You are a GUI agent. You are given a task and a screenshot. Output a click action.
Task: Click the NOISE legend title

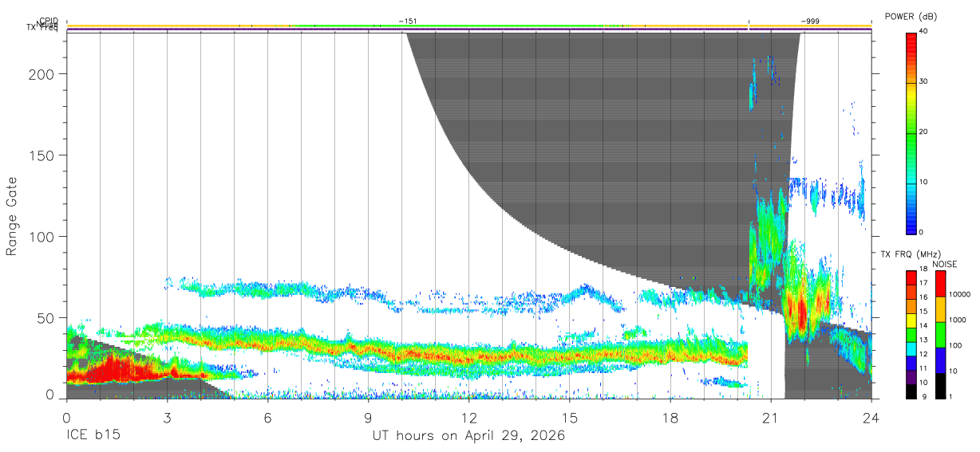tap(945, 264)
